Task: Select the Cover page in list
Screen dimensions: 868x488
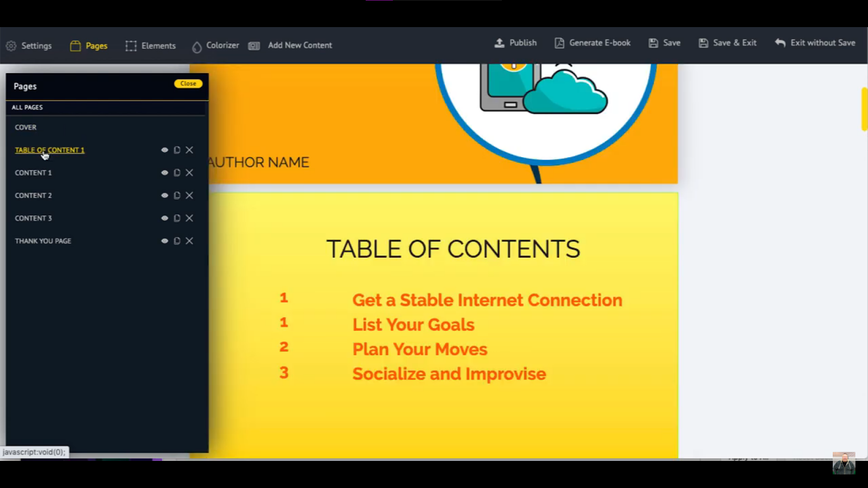Action: tap(25, 127)
